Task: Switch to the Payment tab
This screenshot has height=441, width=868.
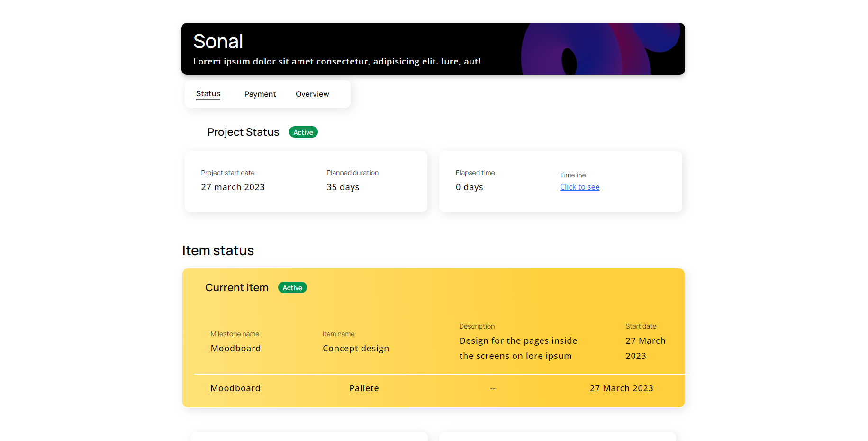Action: [x=260, y=94]
